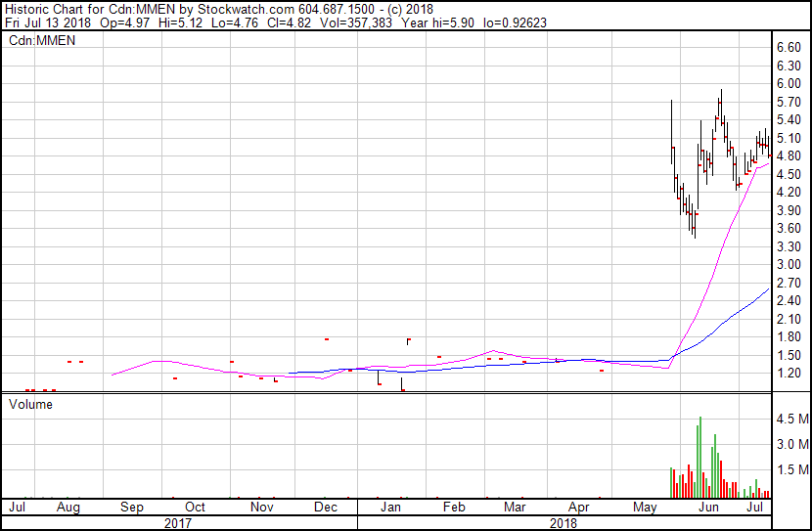Click the 3.0 M volume axis label
Viewport: 812px width, 531px height.
(792, 444)
